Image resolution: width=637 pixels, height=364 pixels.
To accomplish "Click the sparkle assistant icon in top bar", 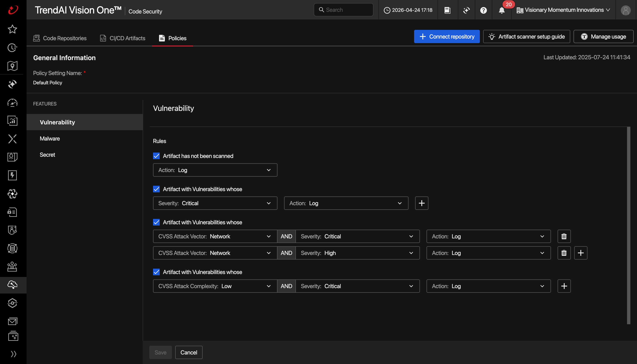I will tap(466, 10).
